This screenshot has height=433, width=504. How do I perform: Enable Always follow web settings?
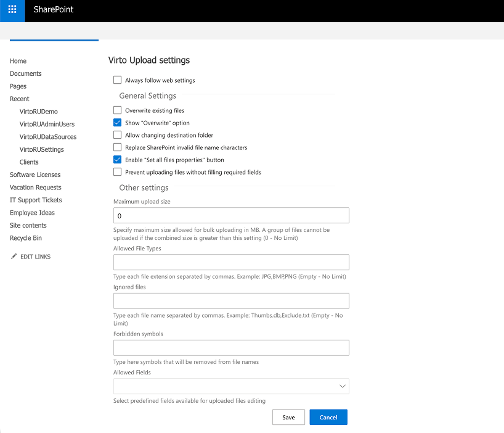pyautogui.click(x=117, y=80)
